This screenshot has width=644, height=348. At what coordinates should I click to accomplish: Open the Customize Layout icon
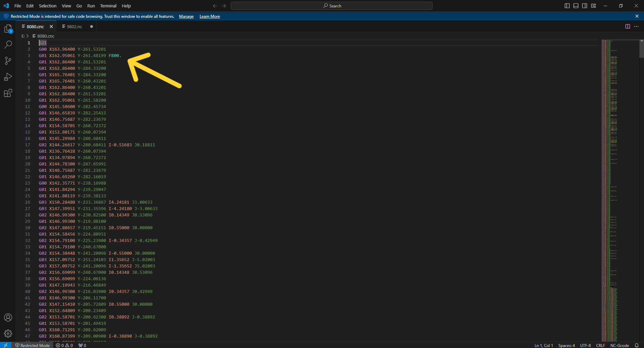594,6
